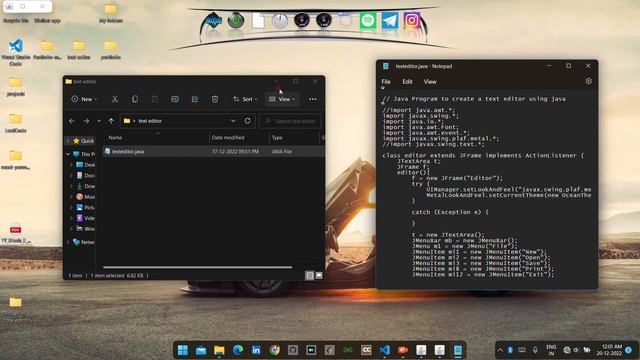Click the Delete trash icon in File Explorer
The image size is (640, 360).
[x=215, y=99]
